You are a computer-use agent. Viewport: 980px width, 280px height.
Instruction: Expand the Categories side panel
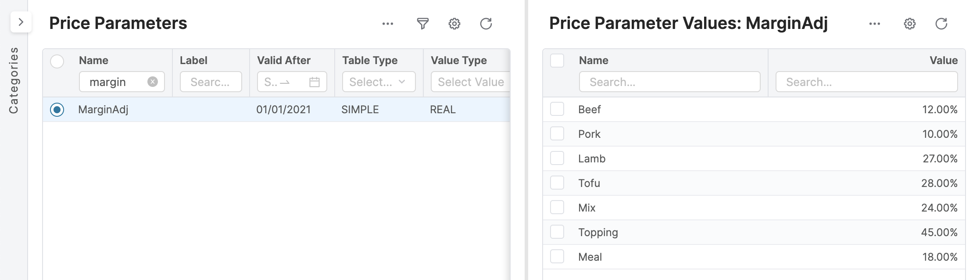[21, 22]
